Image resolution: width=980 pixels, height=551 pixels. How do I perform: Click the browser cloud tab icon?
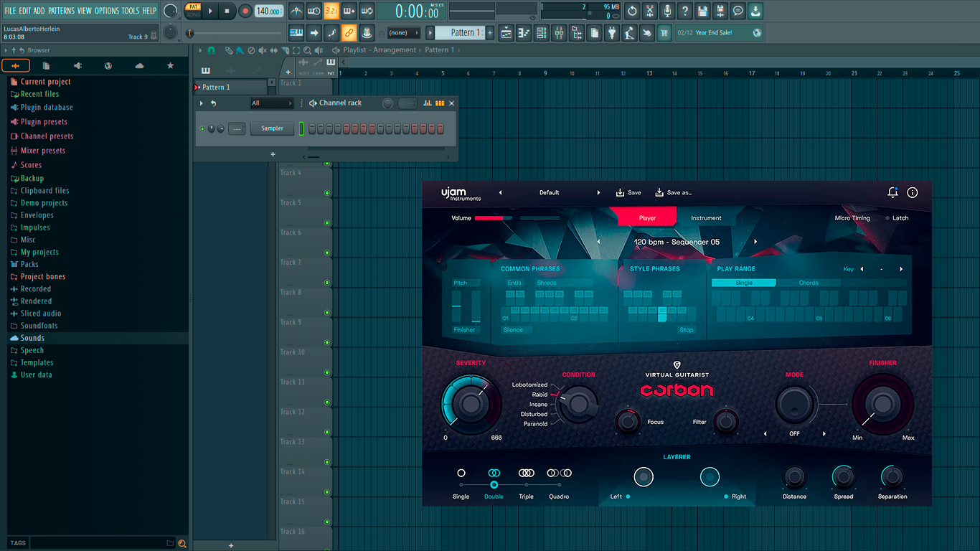tap(139, 65)
